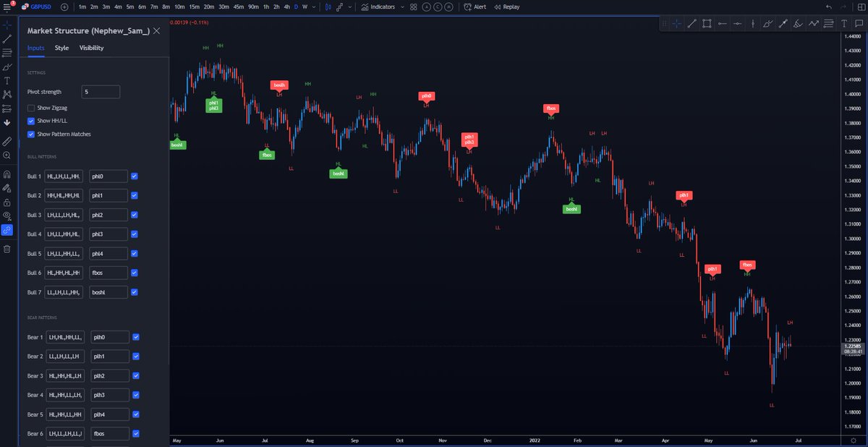Close the Market Structure settings panel
This screenshot has width=868, height=447.
coord(157,30)
